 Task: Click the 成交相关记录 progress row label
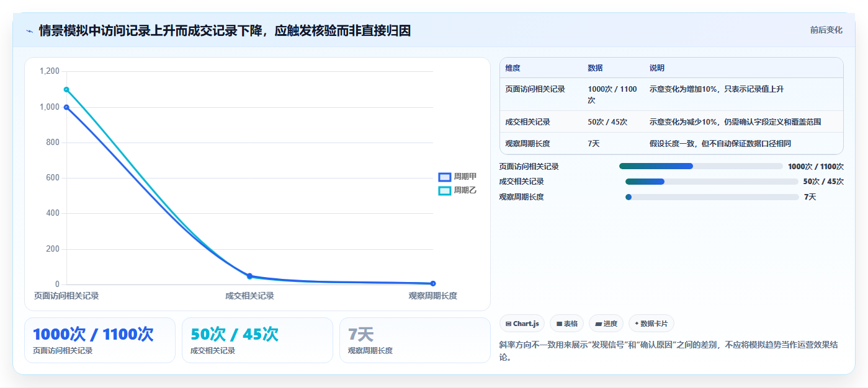(522, 182)
